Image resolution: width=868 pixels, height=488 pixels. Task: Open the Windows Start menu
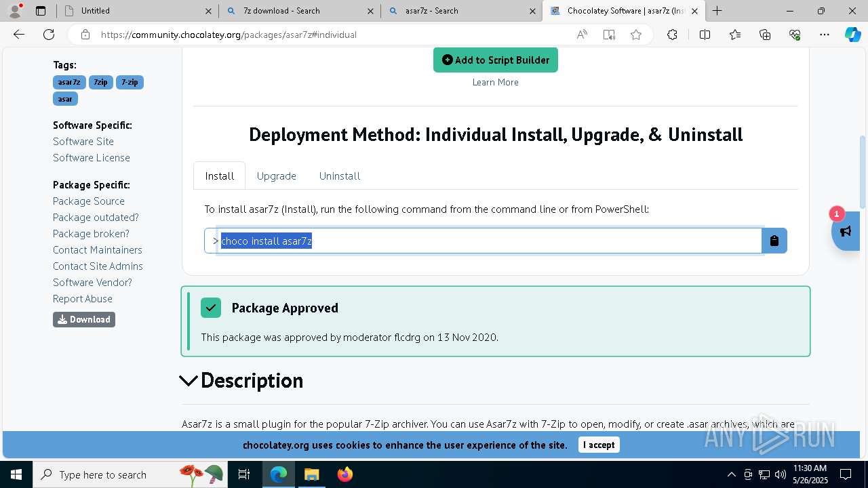pyautogui.click(x=16, y=474)
